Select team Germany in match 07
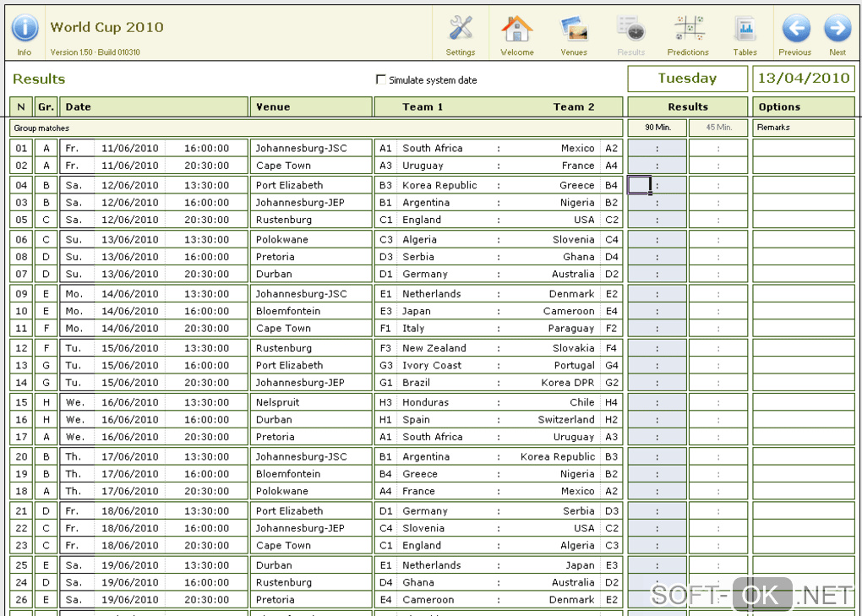Viewport: 862px width, 616px height. tap(425, 275)
